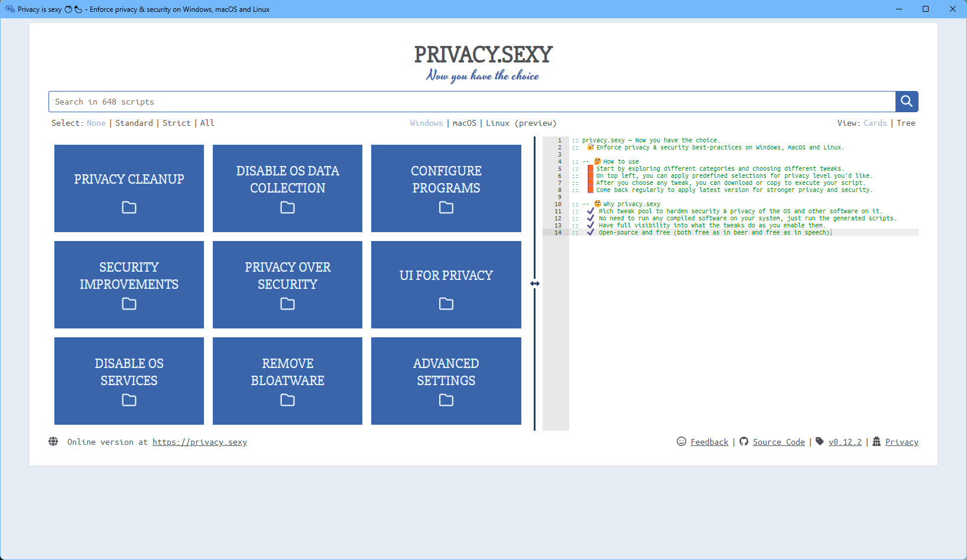The height and width of the screenshot is (560, 967).
Task: Open folder icon on Disable OS Data Collection
Action: [287, 207]
